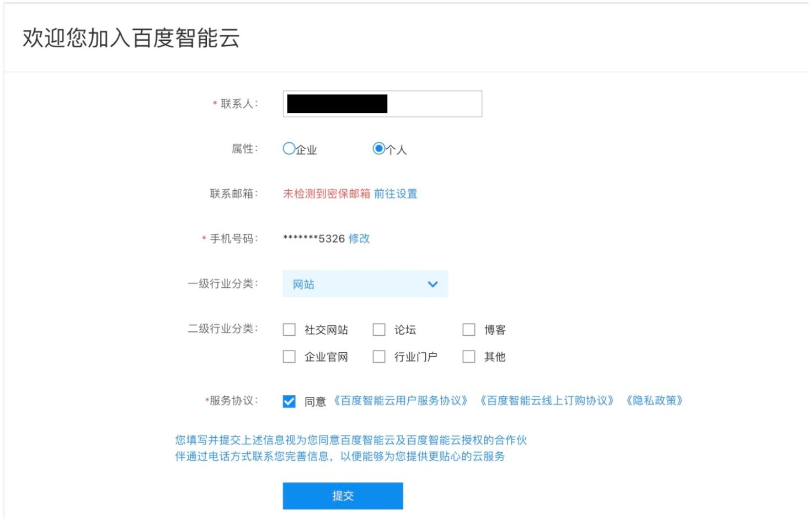Select the 企业 radio button

[x=289, y=149]
